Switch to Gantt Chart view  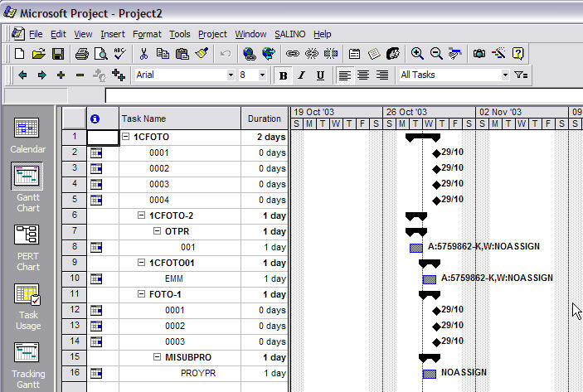click(27, 187)
